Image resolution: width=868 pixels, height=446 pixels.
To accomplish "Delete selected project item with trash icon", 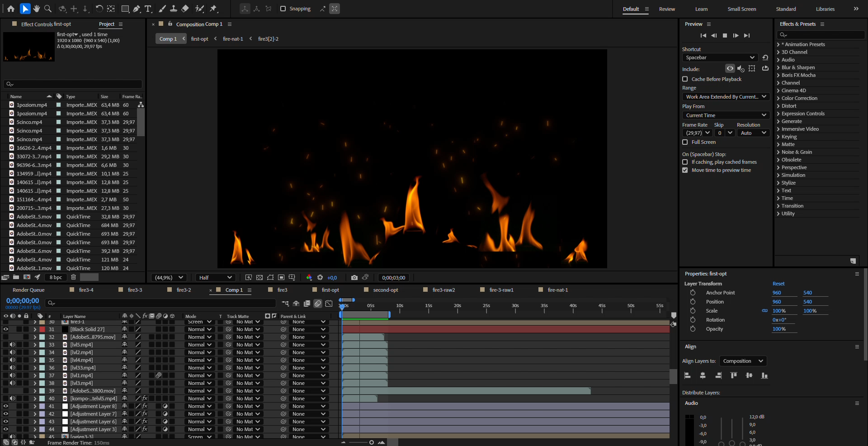I will coord(73,277).
